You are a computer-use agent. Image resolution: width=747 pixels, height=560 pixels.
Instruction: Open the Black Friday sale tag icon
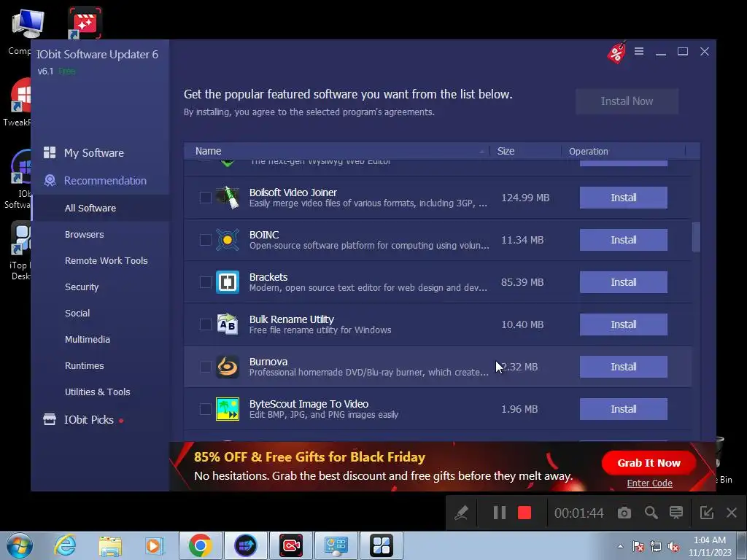[616, 52]
